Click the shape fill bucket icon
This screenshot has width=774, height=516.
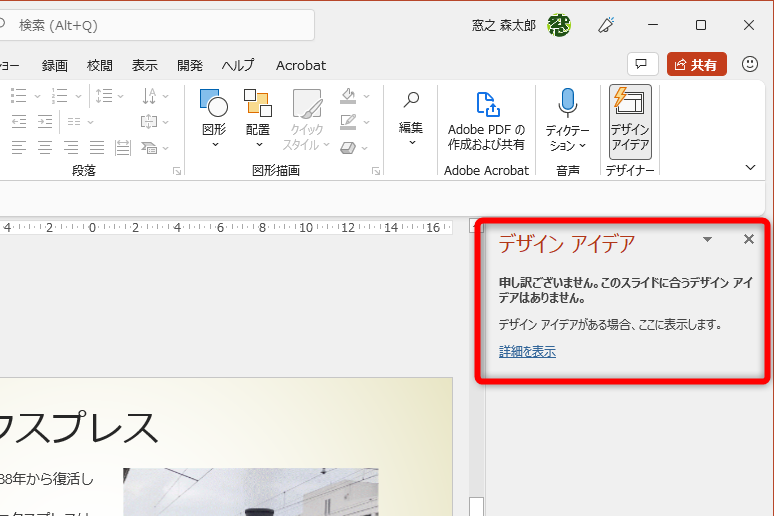pos(348,96)
